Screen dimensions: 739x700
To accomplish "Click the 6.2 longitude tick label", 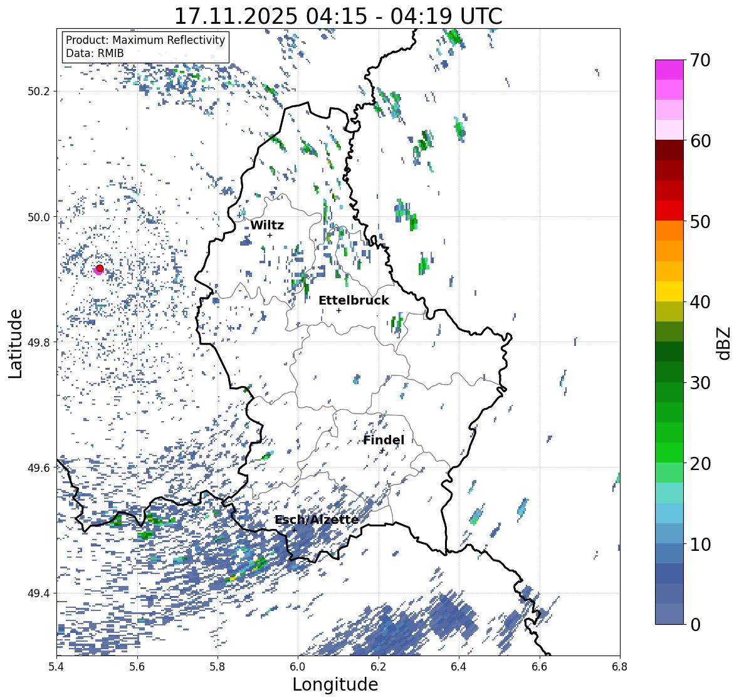I will click(x=379, y=666).
